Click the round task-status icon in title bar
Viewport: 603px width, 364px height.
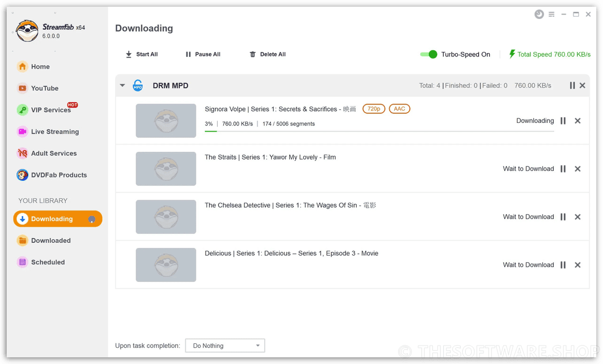pos(539,14)
